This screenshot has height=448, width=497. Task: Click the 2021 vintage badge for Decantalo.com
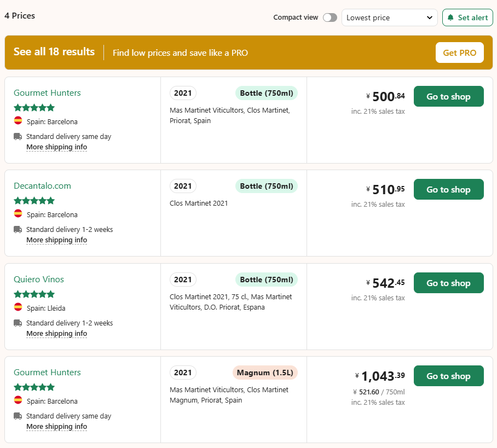(183, 186)
